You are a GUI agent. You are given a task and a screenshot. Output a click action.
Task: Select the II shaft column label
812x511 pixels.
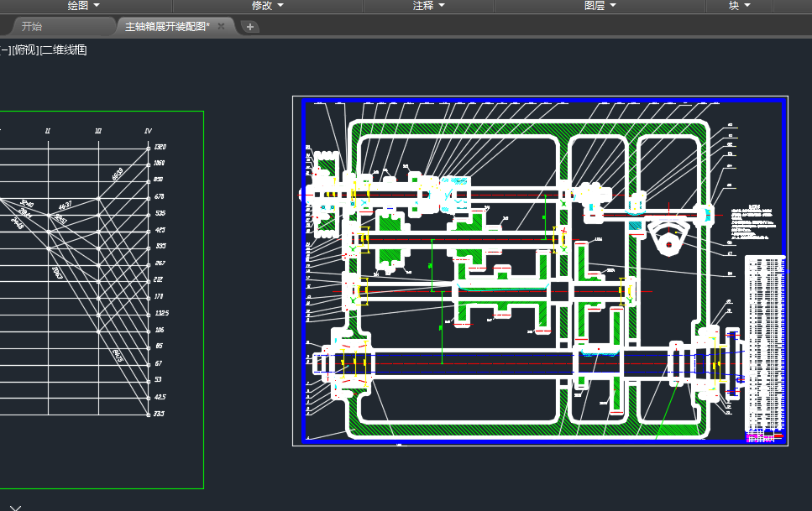tap(48, 131)
